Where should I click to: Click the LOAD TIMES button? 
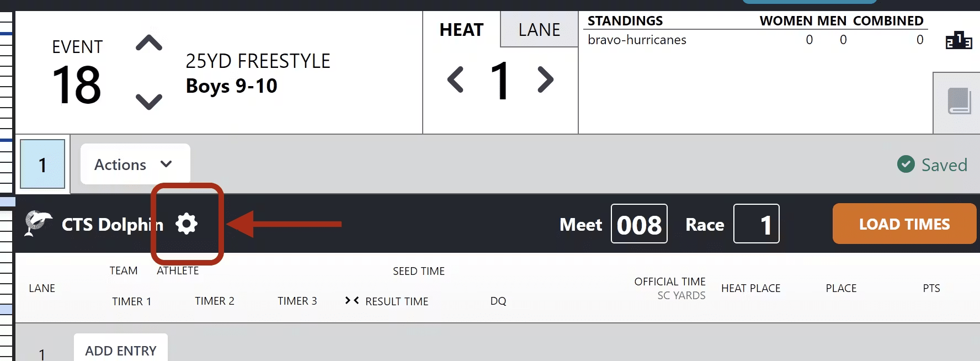pyautogui.click(x=904, y=224)
